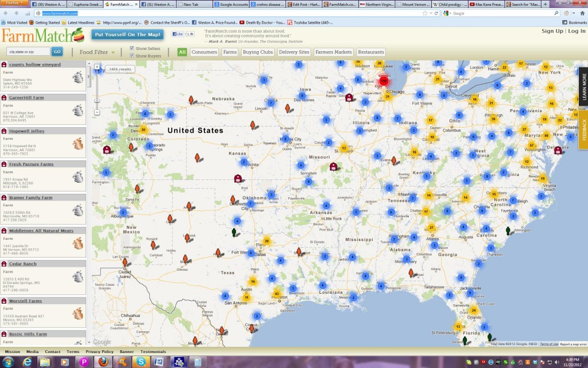Open the Testimonials footer link
This screenshot has height=368, width=588.
[x=153, y=352]
